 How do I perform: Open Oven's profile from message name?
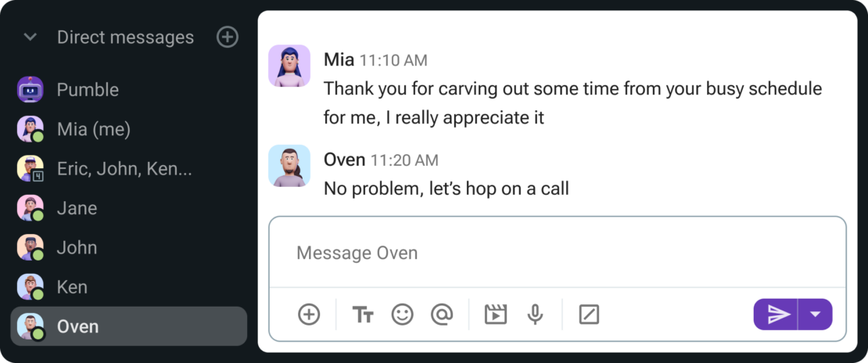point(344,160)
